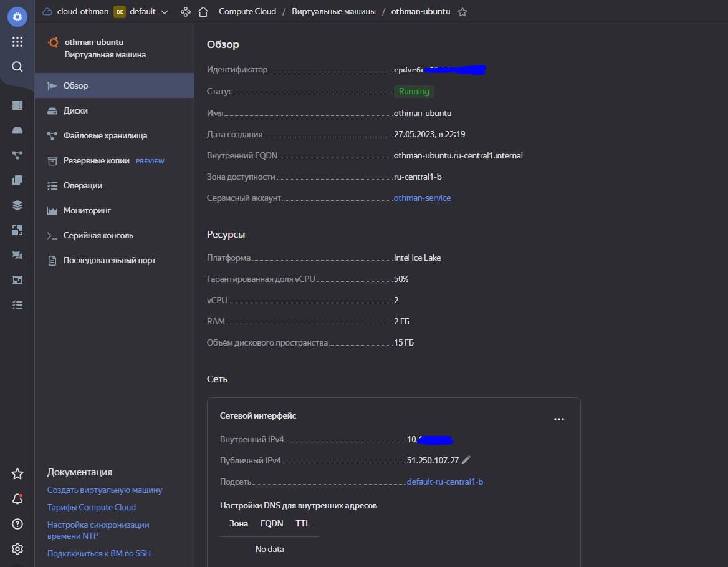Open the notifications bell icon

coord(17,498)
